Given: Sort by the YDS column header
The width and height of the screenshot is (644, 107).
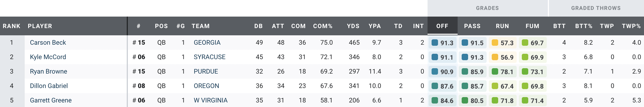Looking at the screenshot, I should 353,26.
